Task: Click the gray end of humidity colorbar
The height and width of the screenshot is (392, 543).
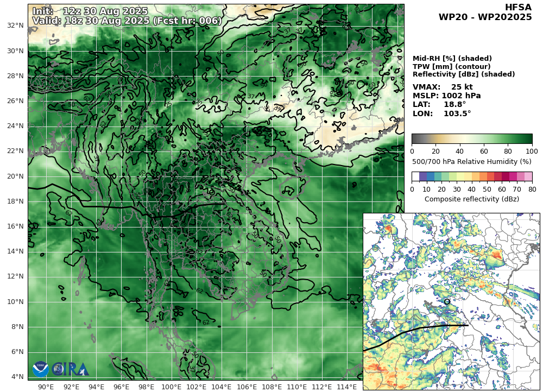Action: pyautogui.click(x=417, y=138)
